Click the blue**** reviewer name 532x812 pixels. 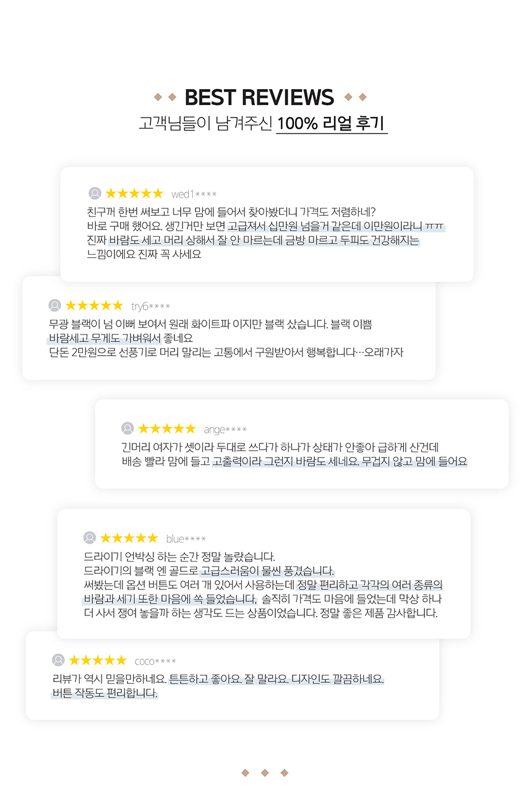[186, 539]
